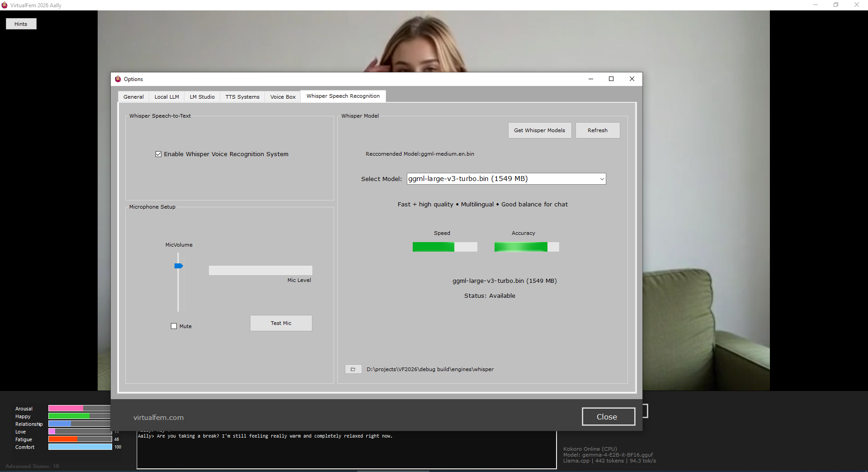868x472 pixels.
Task: Click Advanced States: 10 label
Action: tap(32, 466)
